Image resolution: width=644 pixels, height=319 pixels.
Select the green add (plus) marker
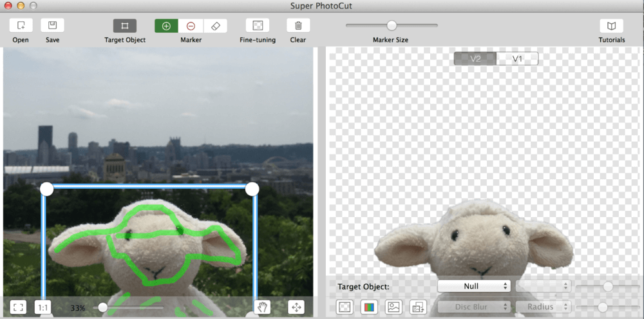click(166, 26)
